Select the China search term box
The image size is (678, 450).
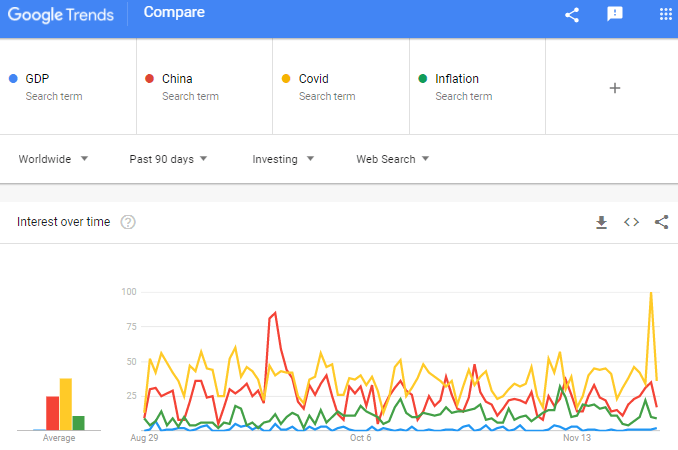tap(205, 86)
